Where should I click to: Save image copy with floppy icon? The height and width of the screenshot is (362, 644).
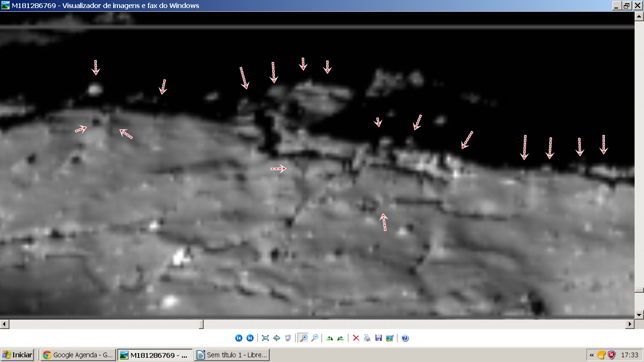coord(379,338)
